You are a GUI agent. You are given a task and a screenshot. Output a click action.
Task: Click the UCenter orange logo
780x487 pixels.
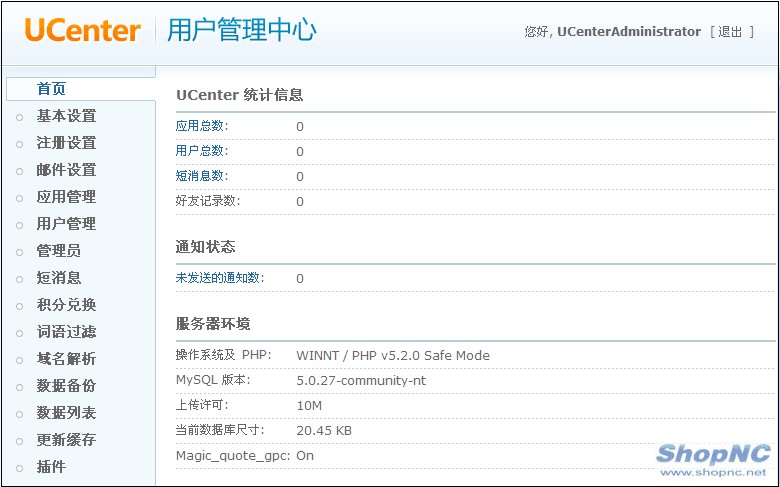click(82, 30)
